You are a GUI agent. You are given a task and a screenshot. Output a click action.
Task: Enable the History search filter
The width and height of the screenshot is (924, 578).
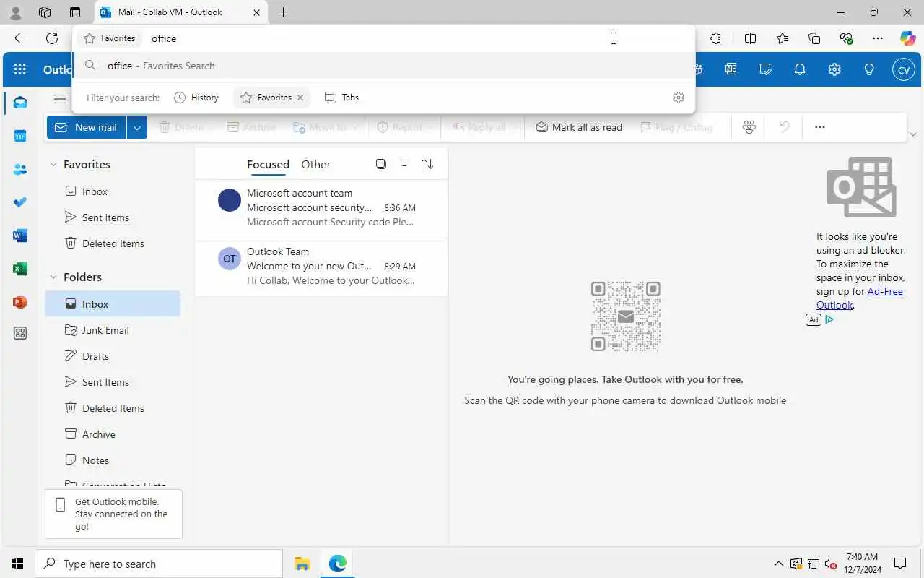(x=196, y=98)
